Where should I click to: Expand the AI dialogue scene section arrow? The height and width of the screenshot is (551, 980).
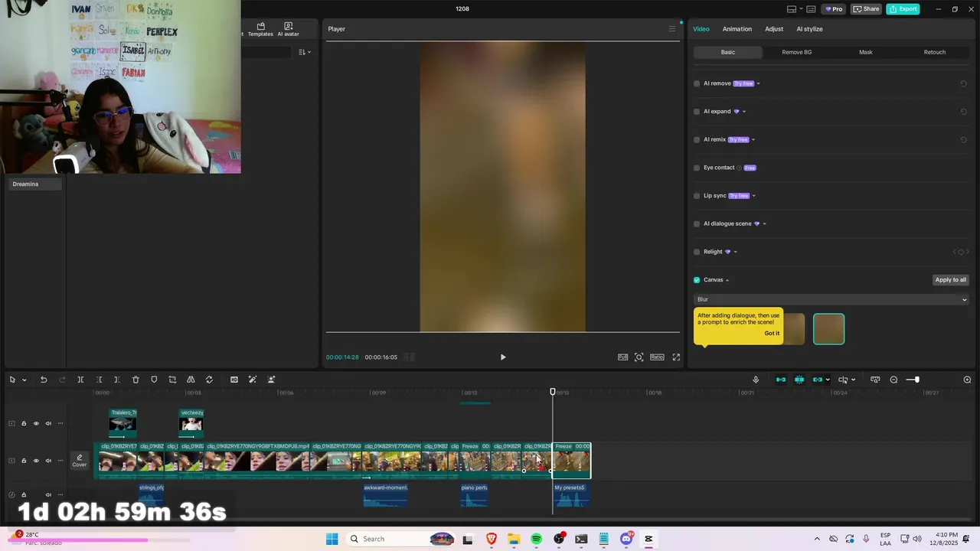click(764, 224)
